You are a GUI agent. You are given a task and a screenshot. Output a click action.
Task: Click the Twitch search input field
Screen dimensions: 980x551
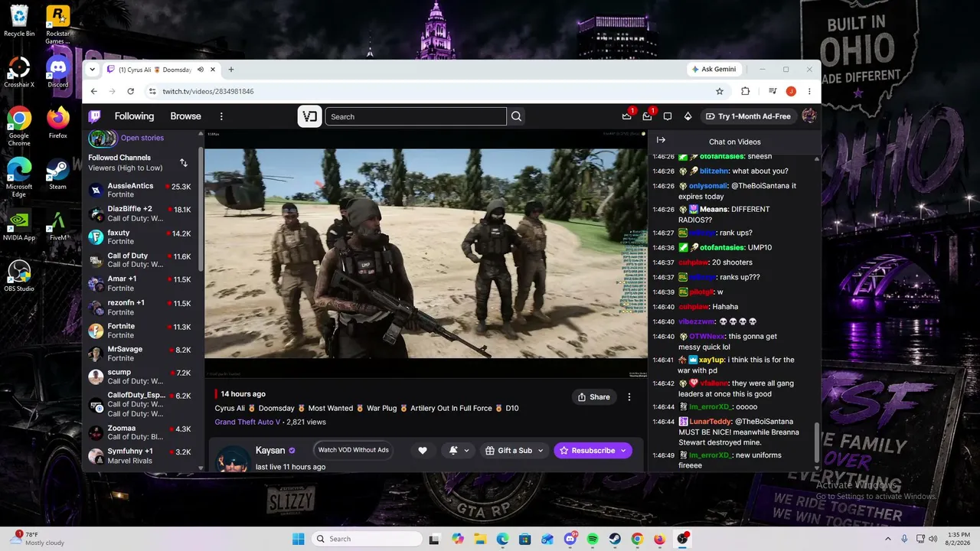416,116
